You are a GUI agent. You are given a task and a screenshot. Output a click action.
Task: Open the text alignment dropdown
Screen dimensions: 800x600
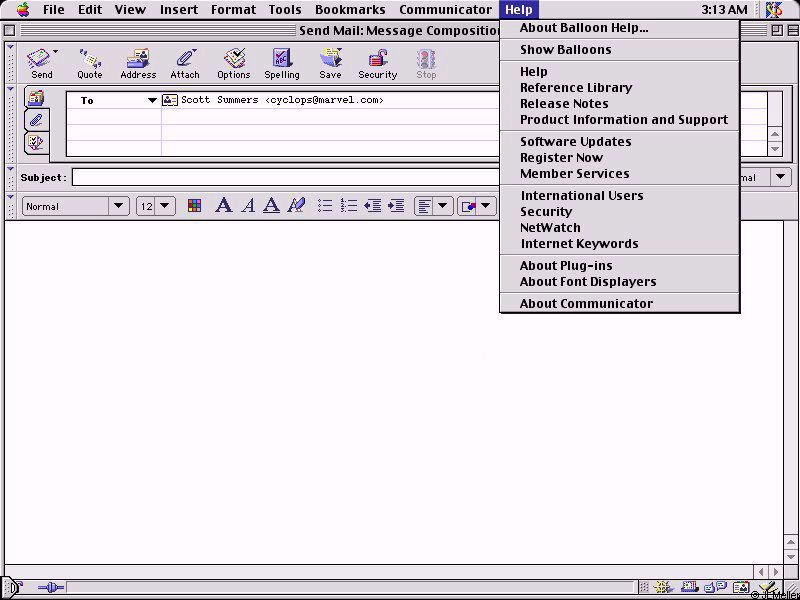point(433,206)
